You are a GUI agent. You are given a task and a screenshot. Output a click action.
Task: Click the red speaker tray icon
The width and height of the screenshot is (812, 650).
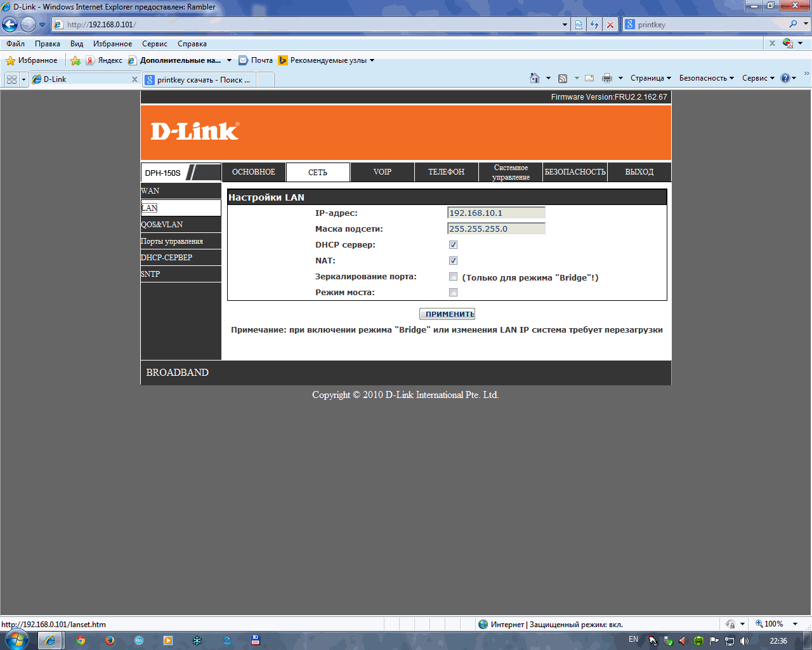click(x=683, y=640)
